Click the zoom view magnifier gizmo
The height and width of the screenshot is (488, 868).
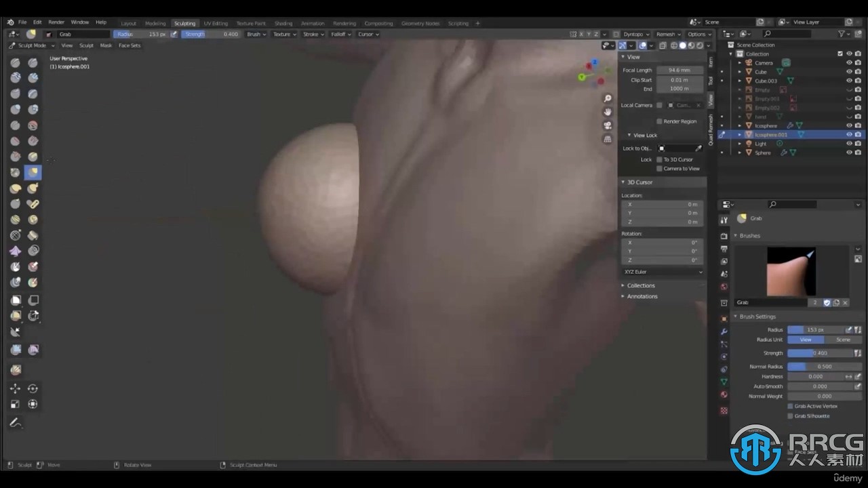608,98
